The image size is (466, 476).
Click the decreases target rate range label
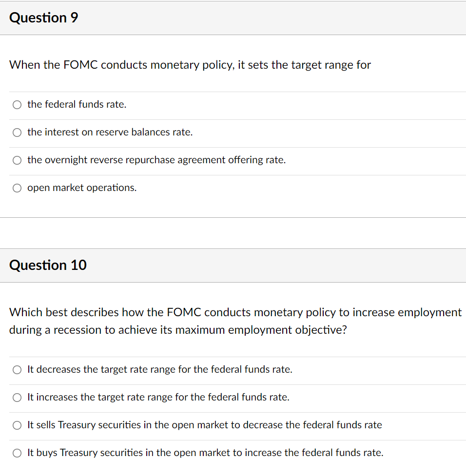pyautogui.click(x=159, y=369)
